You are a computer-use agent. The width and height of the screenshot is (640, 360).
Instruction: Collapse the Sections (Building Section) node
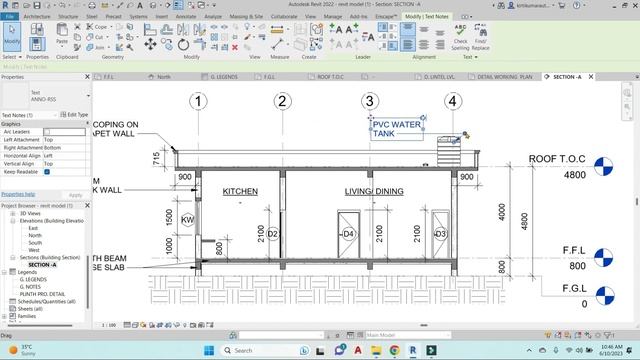coord(13,258)
